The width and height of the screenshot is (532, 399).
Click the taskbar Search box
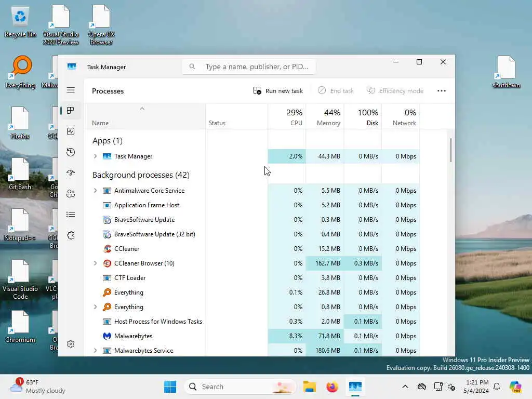point(240,387)
